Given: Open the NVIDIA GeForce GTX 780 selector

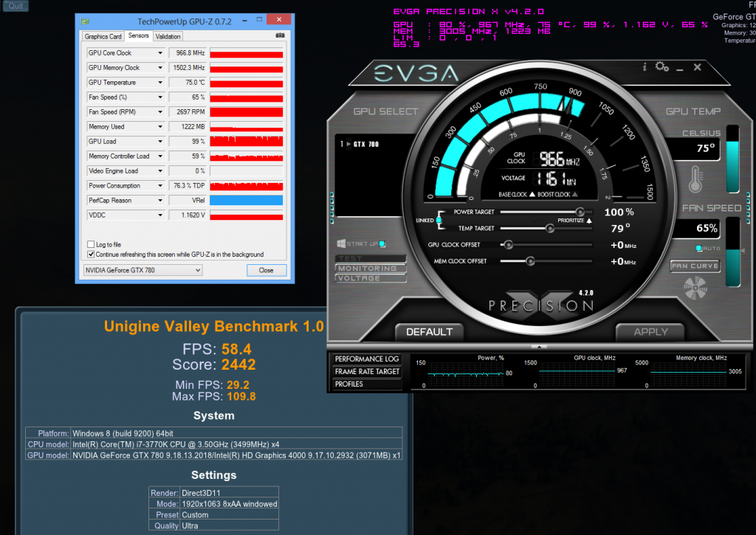Looking at the screenshot, I should (141, 270).
